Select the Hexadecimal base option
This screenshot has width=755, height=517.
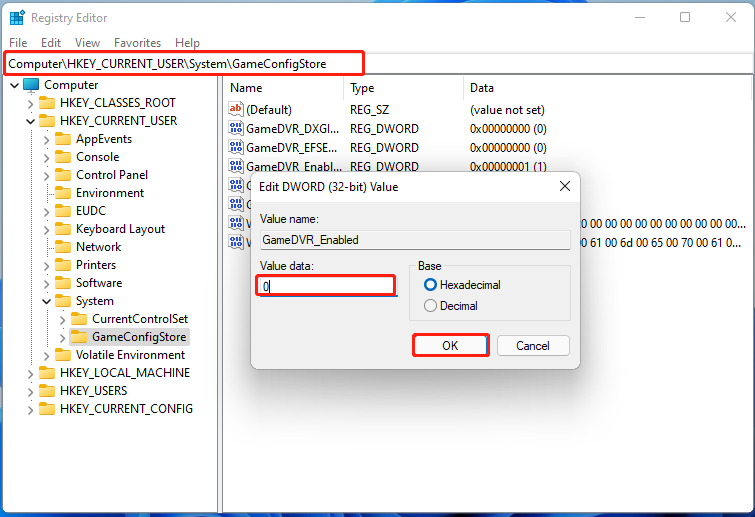[430, 285]
